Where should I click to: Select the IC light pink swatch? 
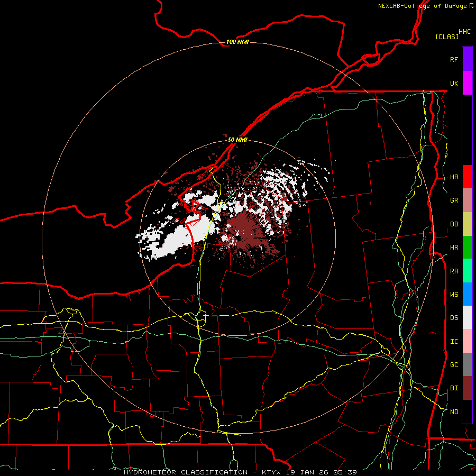point(467,341)
